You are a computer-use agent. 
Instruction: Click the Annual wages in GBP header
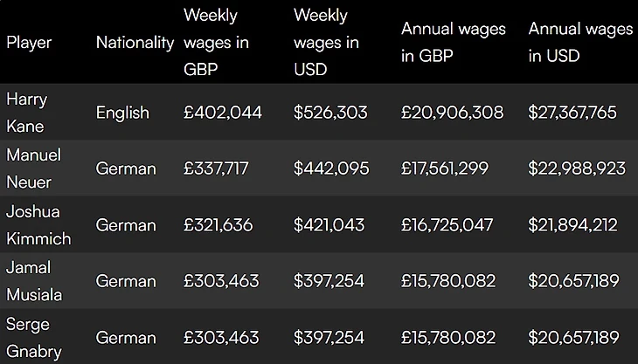[453, 42]
